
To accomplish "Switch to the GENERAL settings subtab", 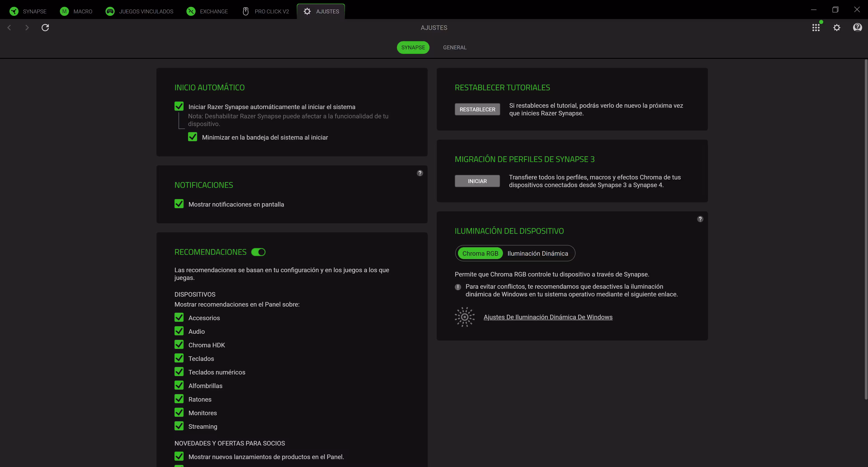I will click(x=455, y=48).
